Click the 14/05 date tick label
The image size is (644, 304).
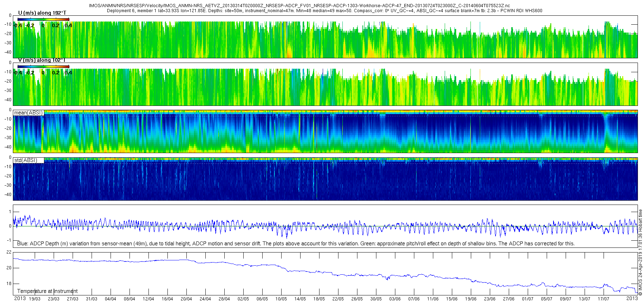point(300,299)
